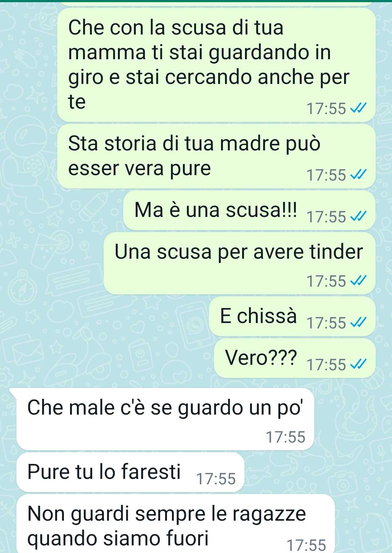Tap the received message 'Che male c'è se guardo un po''
Viewport: 392px width, 553px height.
pos(165,419)
